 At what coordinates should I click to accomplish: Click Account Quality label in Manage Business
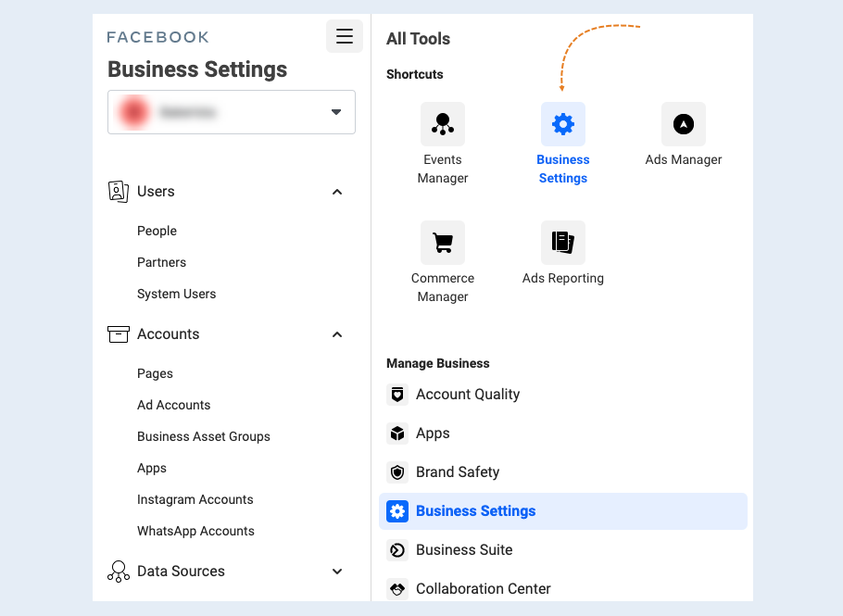pos(468,395)
